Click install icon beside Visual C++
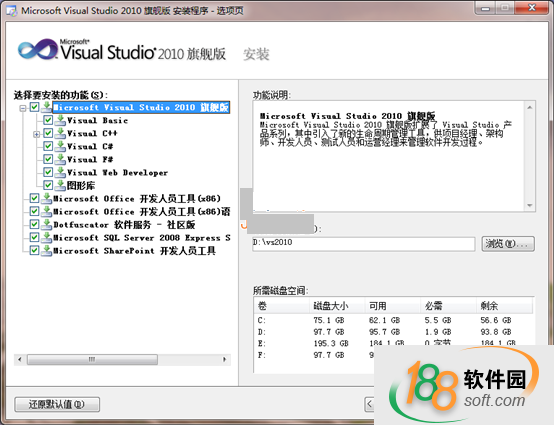This screenshot has width=554, height=425. point(60,133)
